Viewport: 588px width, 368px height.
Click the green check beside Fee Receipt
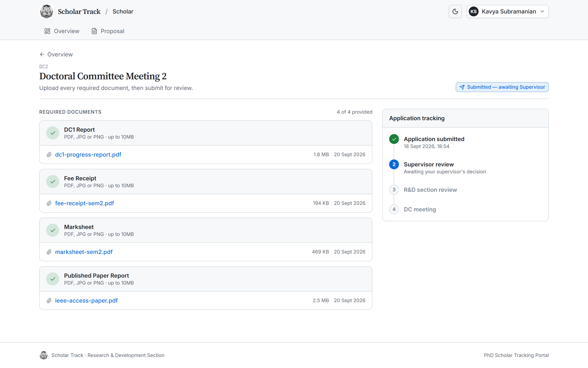pyautogui.click(x=53, y=182)
